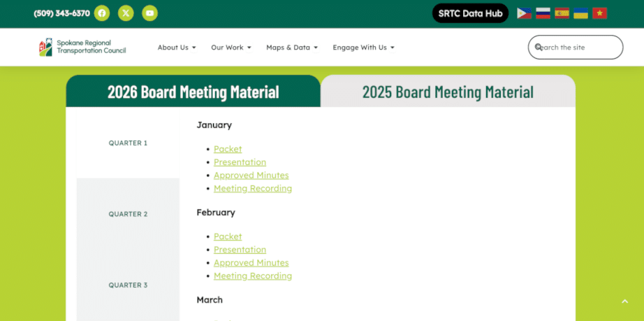Select the Quarter 2 side tab

click(x=128, y=214)
